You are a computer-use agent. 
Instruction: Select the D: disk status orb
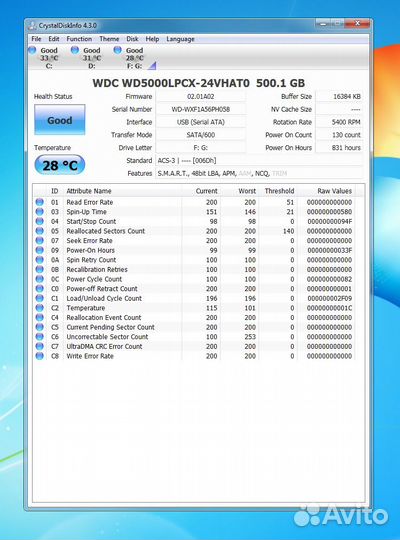(x=75, y=50)
